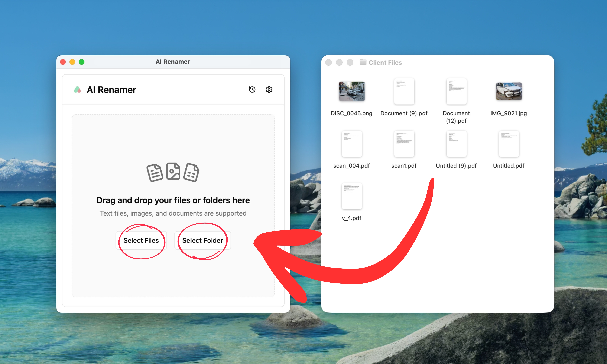Click the Client Files folder icon in title bar
Viewport: 607px width, 364px height.
click(363, 62)
